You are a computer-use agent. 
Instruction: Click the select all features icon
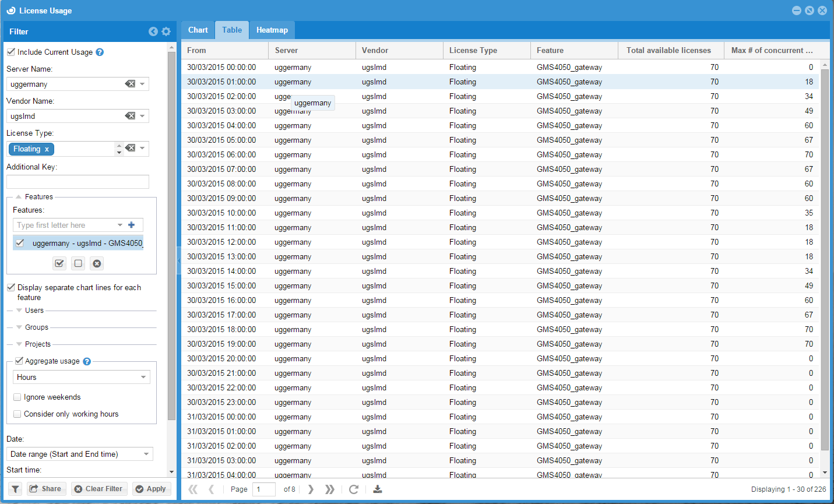click(59, 263)
